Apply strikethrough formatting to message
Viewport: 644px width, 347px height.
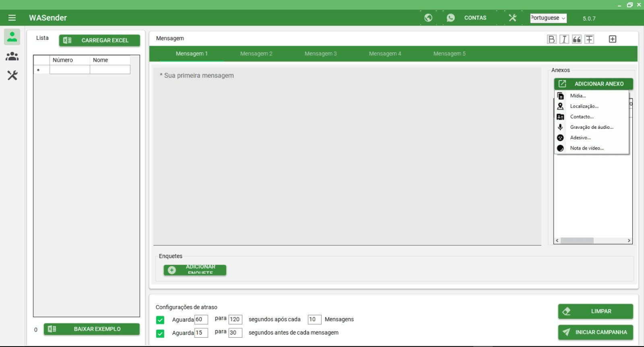pos(589,39)
